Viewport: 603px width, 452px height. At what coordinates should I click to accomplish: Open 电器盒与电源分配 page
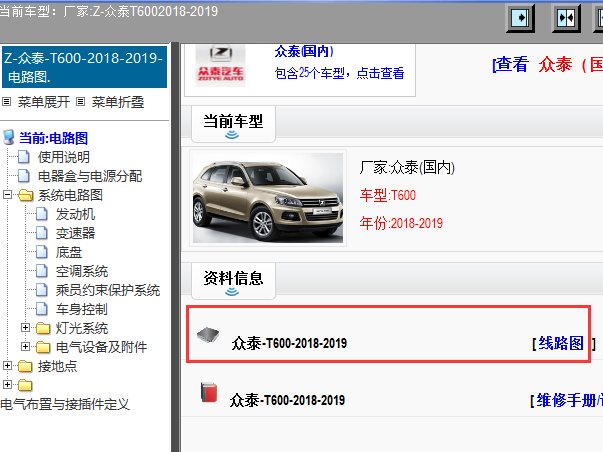pyautogui.click(x=90, y=176)
